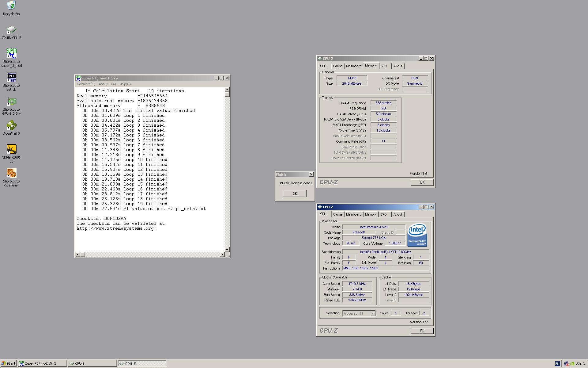The image size is (588, 368).
Task: Select the GPU-Z.0.3.4 shortcut icon
Action: (x=11, y=106)
